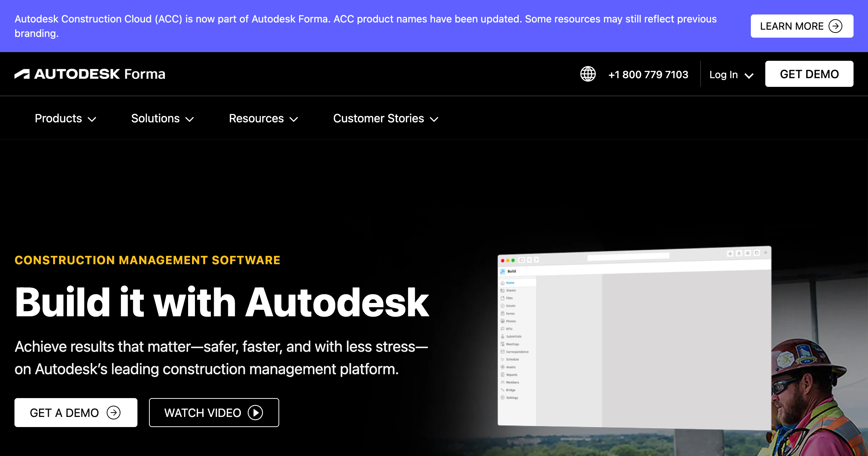Open the globe language selector

(588, 74)
